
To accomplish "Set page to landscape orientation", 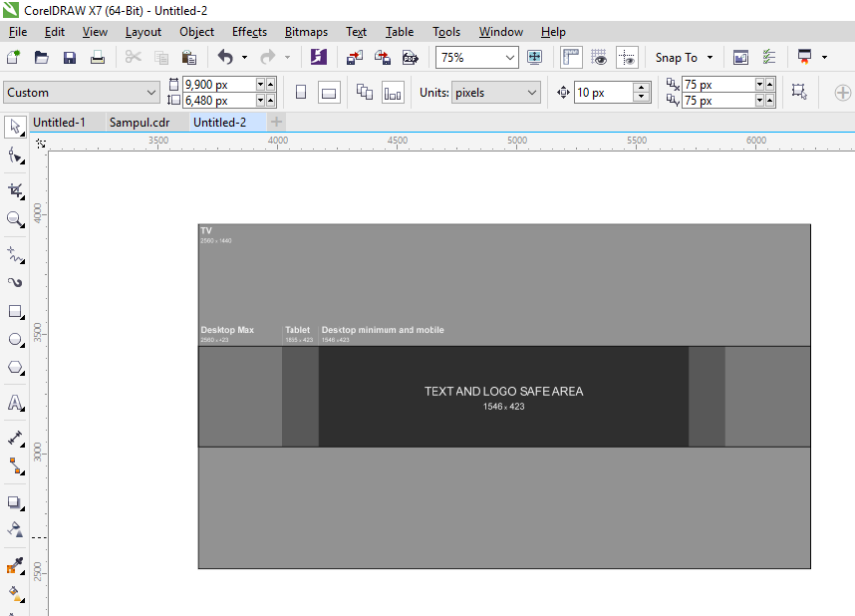I will [329, 93].
